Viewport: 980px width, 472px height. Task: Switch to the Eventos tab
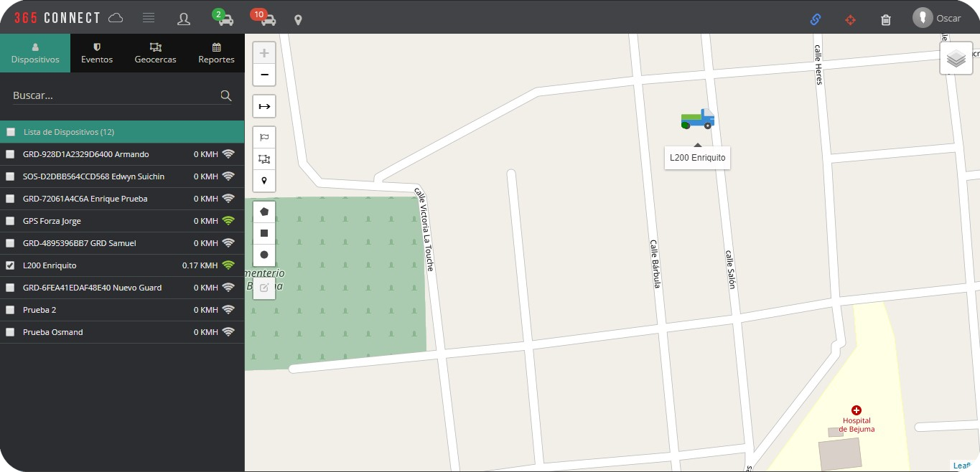[x=97, y=53]
